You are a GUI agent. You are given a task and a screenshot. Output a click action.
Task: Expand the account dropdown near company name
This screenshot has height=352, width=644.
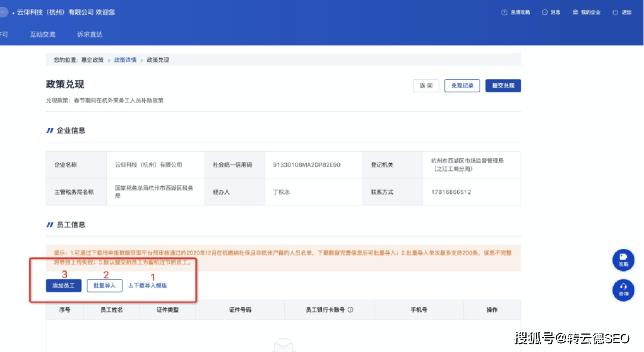[x=4, y=13]
